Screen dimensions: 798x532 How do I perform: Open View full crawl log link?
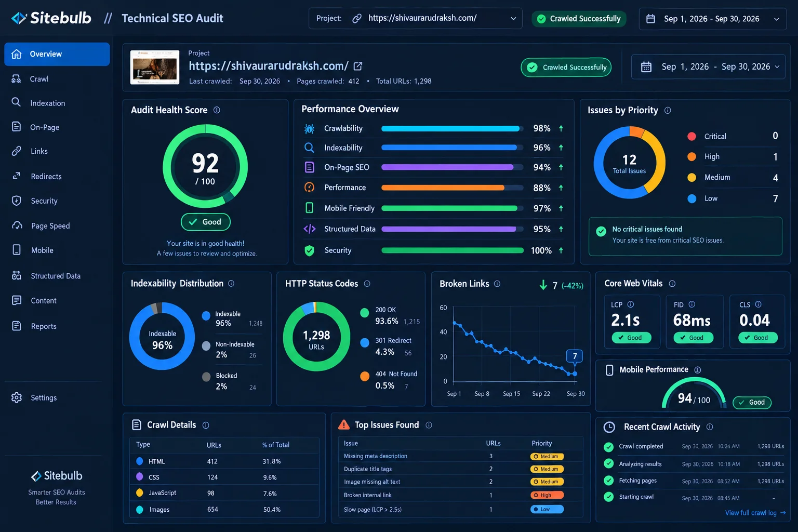click(755, 513)
